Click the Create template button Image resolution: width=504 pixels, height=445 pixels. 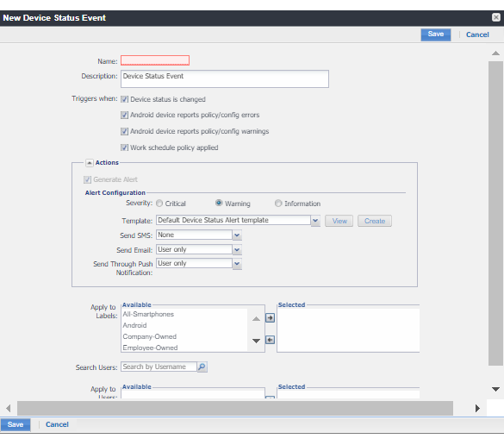point(375,221)
